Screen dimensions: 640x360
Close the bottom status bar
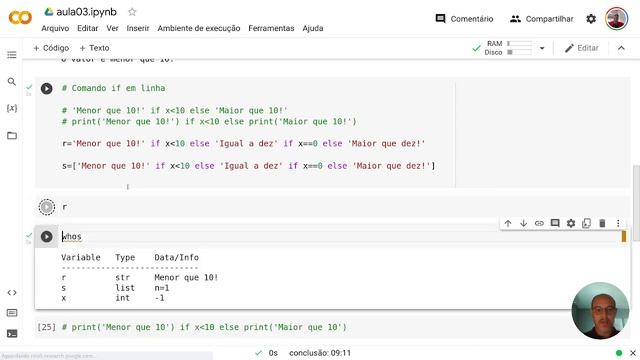pyautogui.click(x=633, y=353)
